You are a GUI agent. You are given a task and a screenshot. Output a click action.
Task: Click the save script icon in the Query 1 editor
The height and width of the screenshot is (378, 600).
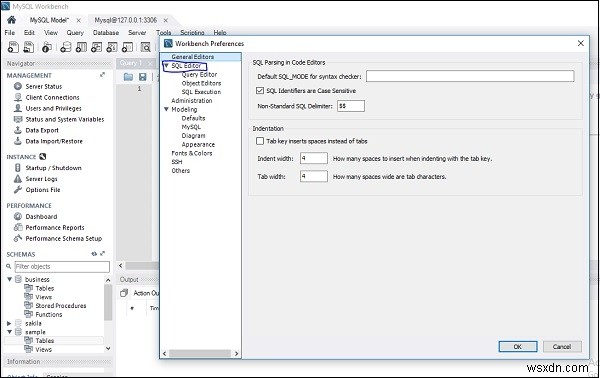(143, 77)
